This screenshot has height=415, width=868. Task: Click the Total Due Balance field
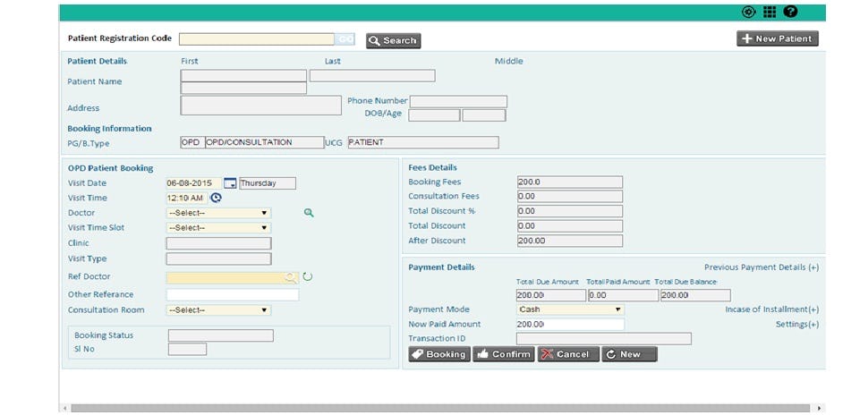(x=695, y=295)
